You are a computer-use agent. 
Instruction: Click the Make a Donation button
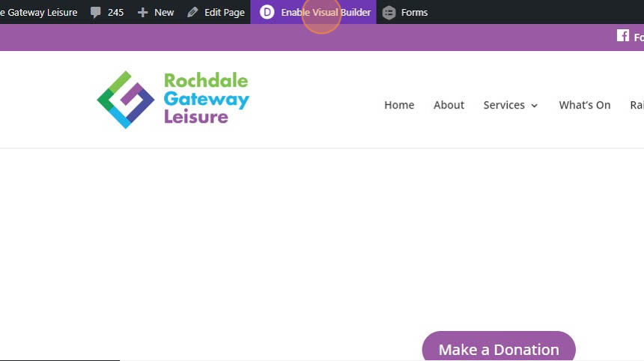[x=499, y=346]
